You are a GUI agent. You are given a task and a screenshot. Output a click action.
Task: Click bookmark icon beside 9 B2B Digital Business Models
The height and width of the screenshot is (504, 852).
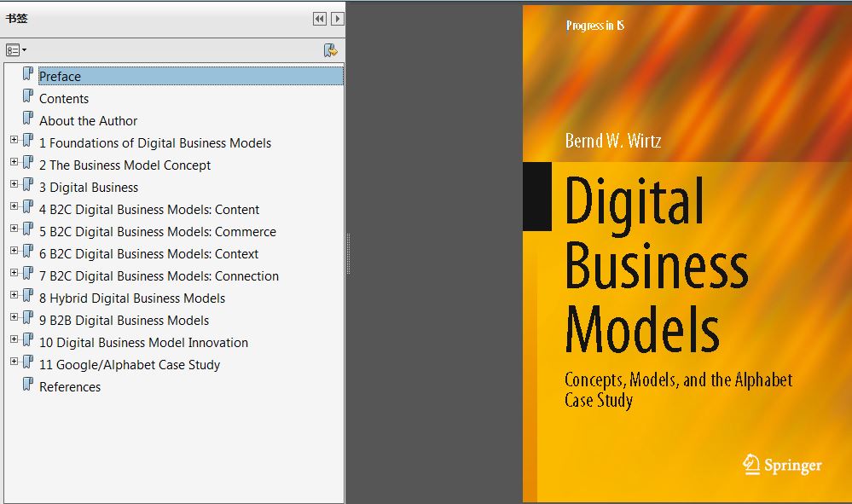(27, 318)
